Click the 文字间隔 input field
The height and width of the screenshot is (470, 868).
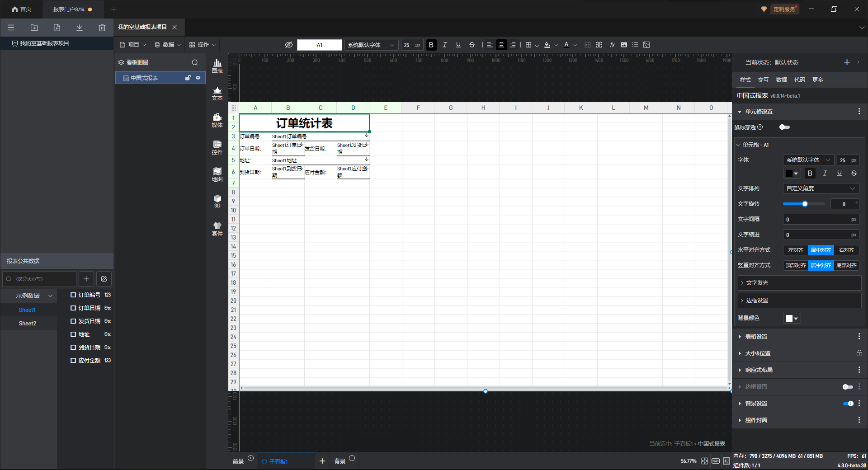click(816, 220)
